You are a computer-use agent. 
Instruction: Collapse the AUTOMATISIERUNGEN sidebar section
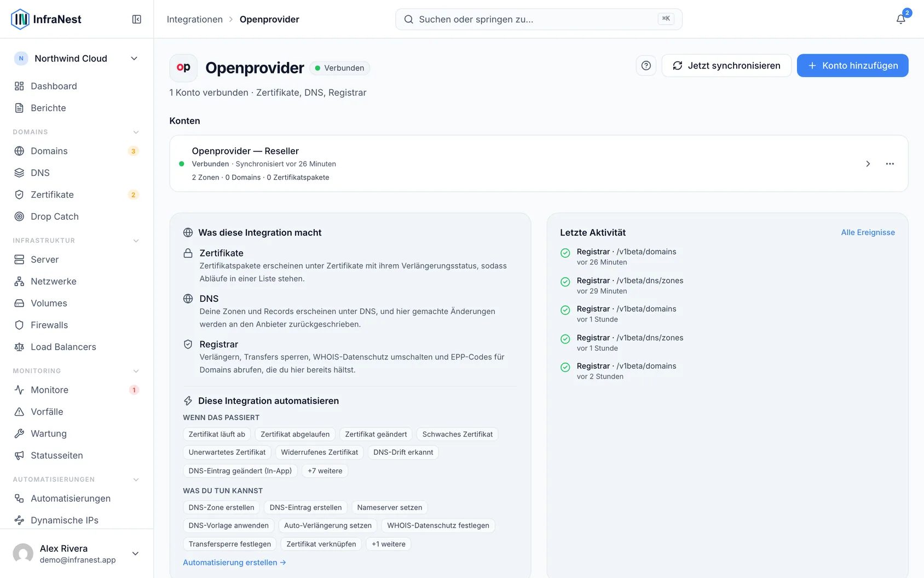(136, 479)
